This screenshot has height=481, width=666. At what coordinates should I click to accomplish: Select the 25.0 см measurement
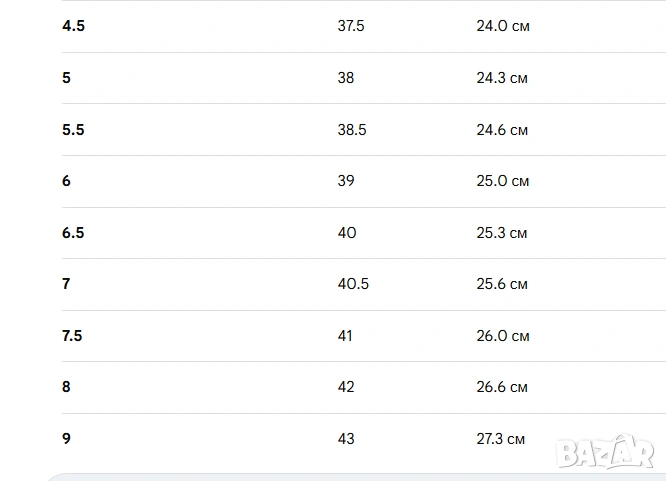pyautogui.click(x=502, y=181)
